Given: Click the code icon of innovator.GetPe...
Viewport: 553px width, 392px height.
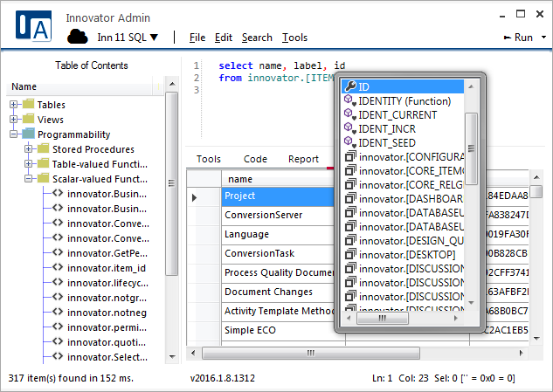Looking at the screenshot, I should (58, 252).
